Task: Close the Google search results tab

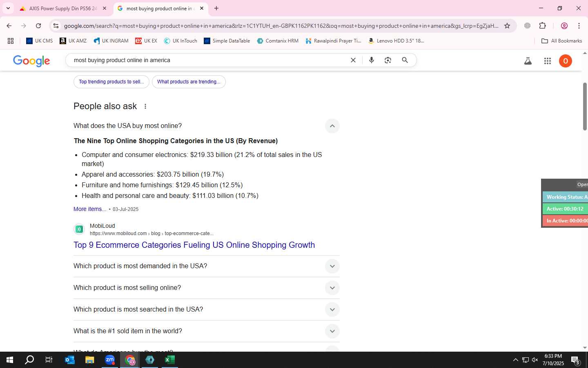Action: pos(202,8)
